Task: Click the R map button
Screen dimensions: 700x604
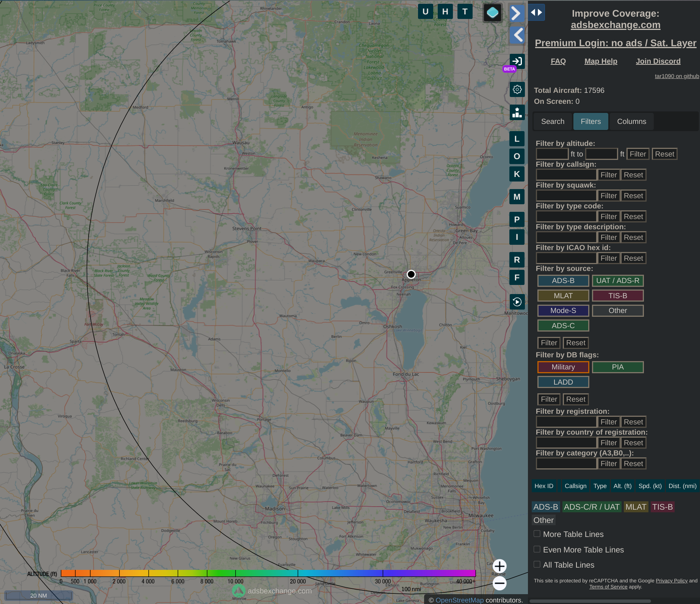Action: [517, 260]
